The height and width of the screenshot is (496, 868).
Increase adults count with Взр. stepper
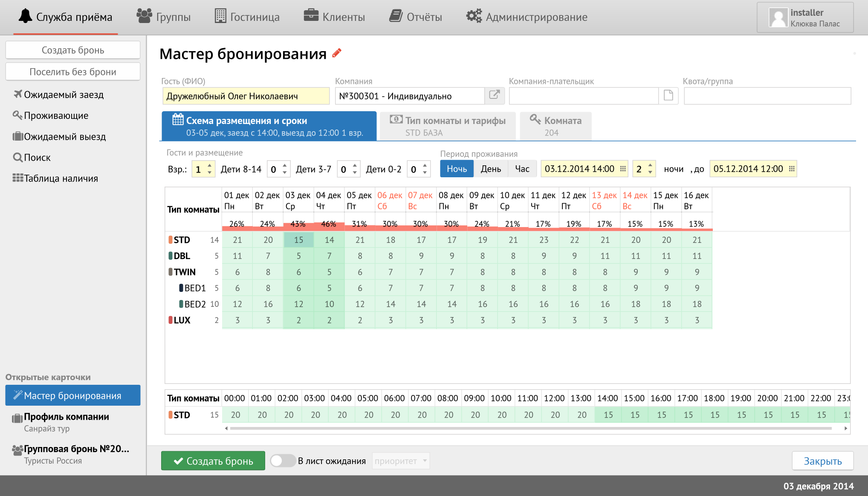[210, 165]
